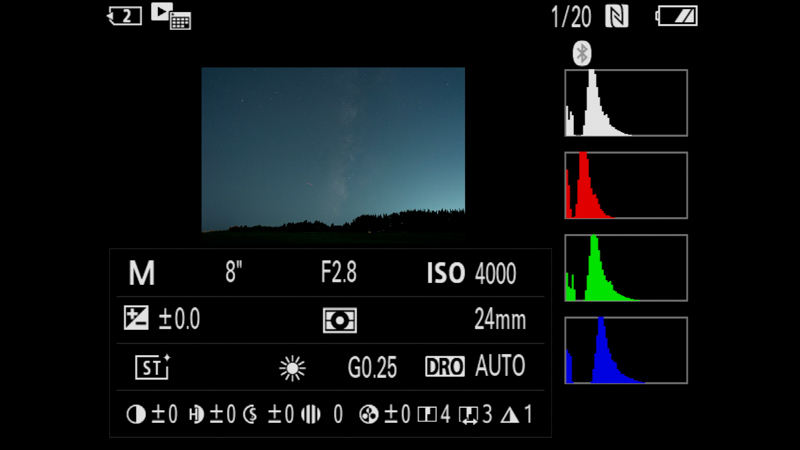Click the battery level icon

point(677,16)
